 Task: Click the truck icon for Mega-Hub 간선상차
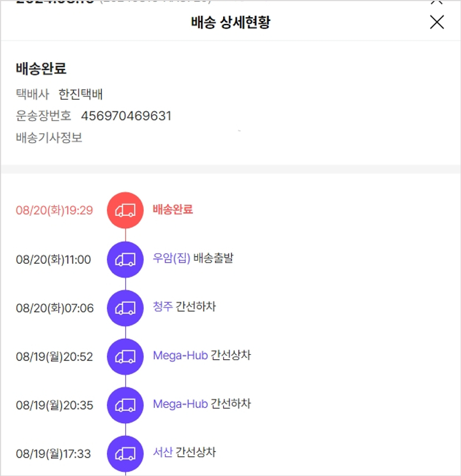[x=125, y=356]
